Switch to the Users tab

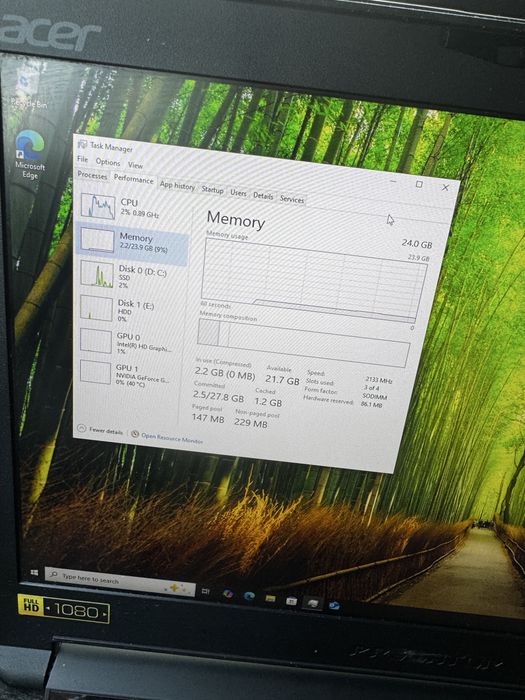point(238,192)
